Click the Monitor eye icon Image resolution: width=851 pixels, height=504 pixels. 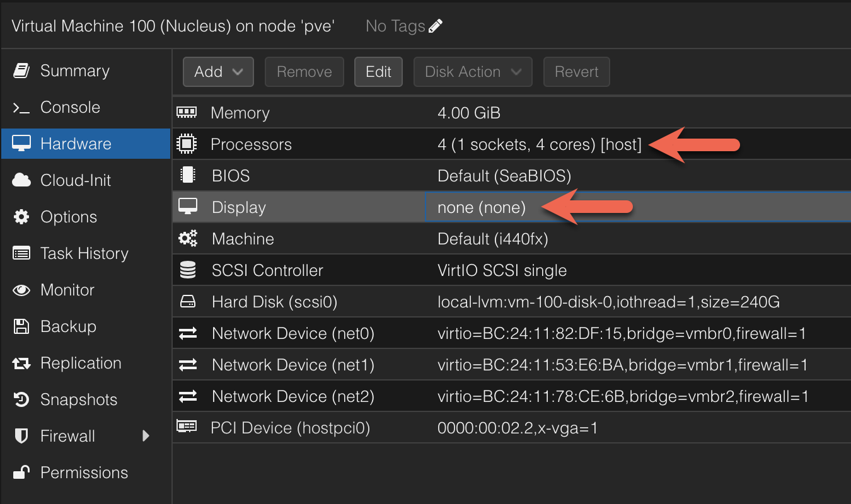21,290
